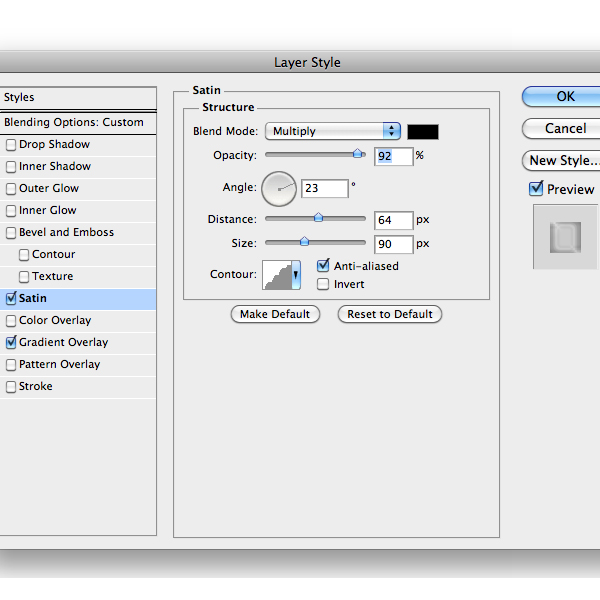Uncheck the Anti-aliased checkbox

pos(323,266)
